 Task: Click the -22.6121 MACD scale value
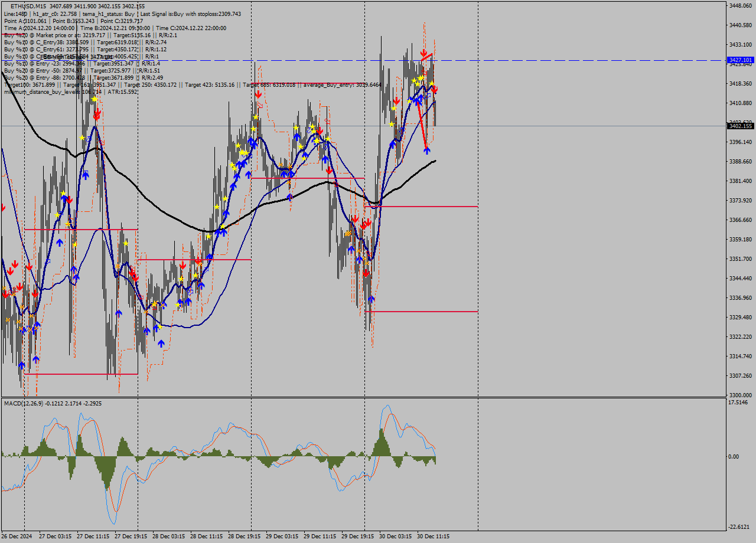[x=739, y=526]
